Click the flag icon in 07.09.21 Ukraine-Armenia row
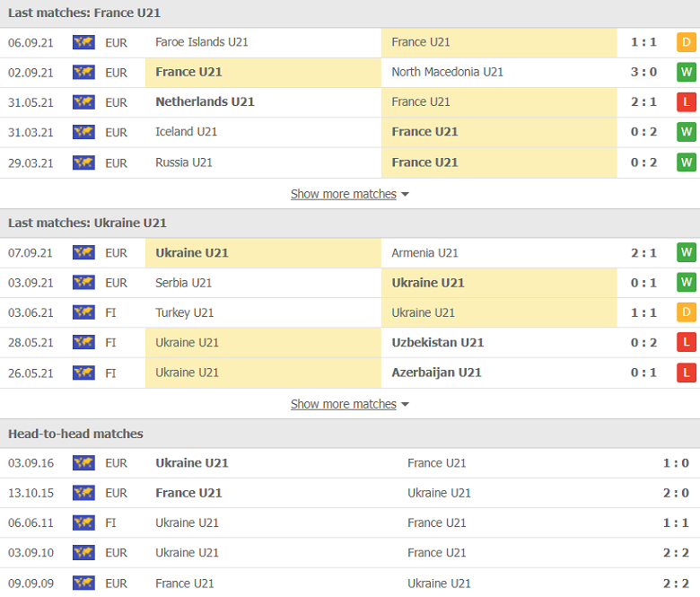This screenshot has height=597, width=700. [x=83, y=253]
